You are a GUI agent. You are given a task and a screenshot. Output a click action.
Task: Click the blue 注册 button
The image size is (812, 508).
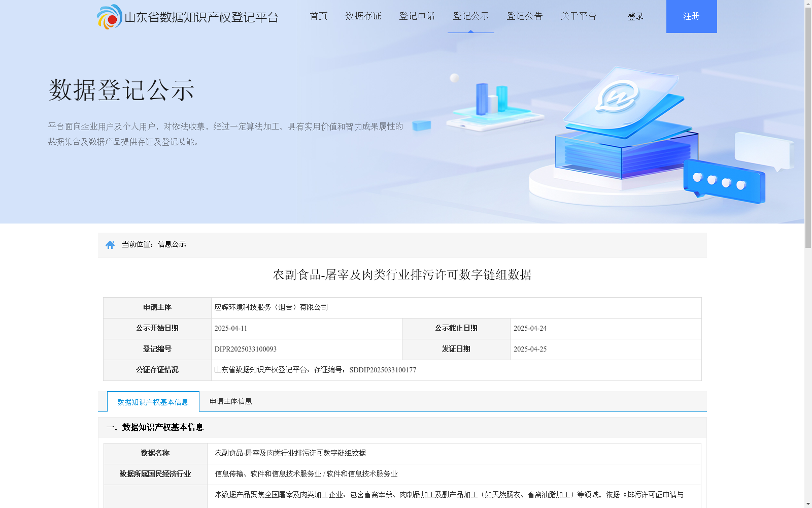pyautogui.click(x=692, y=16)
